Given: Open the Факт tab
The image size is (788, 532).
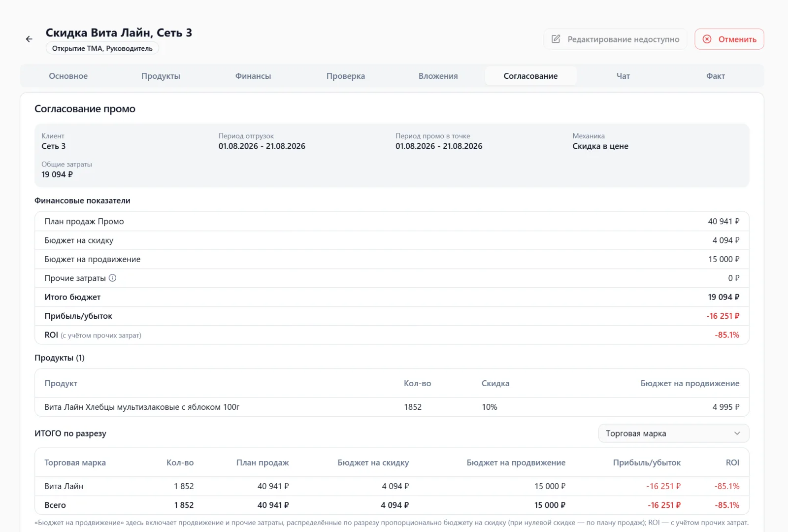Looking at the screenshot, I should tap(716, 76).
